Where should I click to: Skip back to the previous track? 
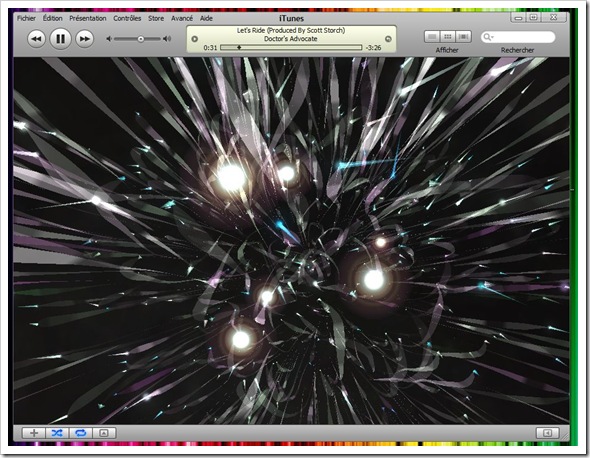click(36, 39)
